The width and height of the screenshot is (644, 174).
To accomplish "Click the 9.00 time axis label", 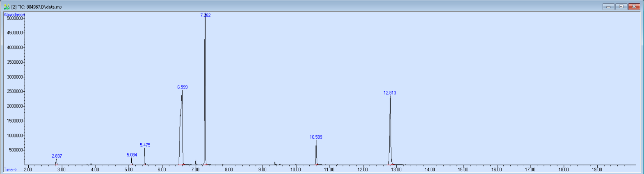I will click(x=262, y=169).
